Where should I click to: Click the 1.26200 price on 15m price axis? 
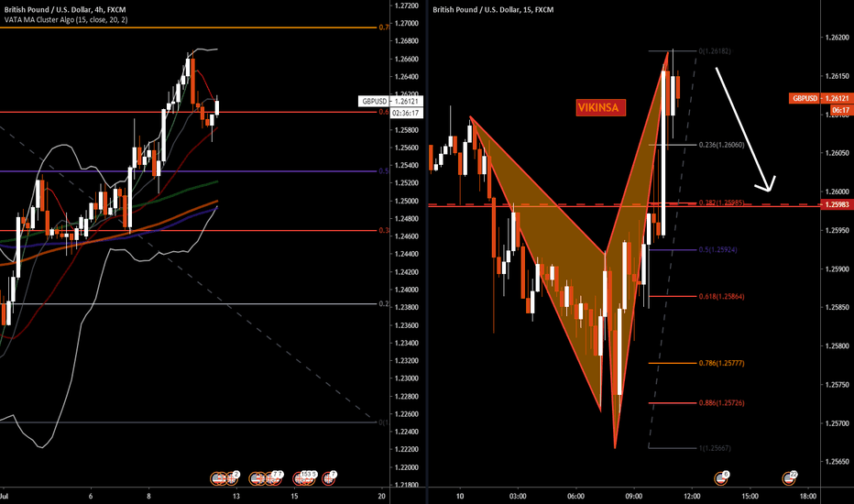(838, 38)
